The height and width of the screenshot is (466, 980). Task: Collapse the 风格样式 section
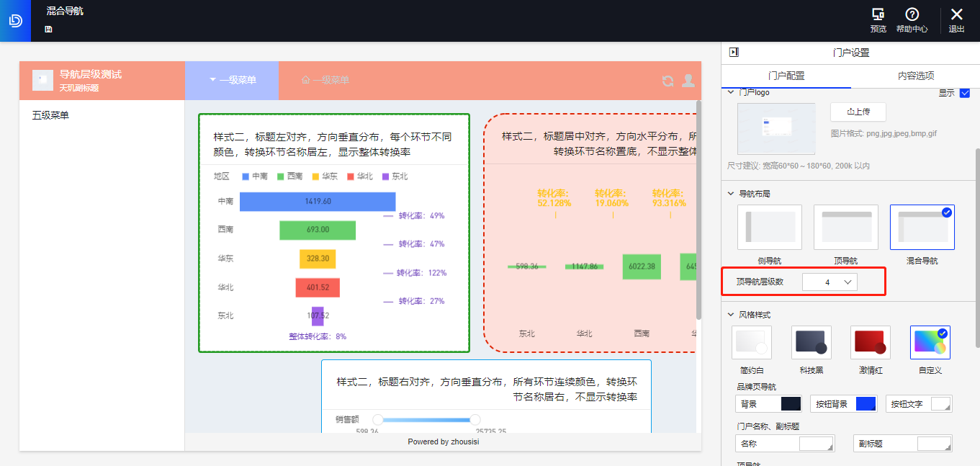(732, 314)
